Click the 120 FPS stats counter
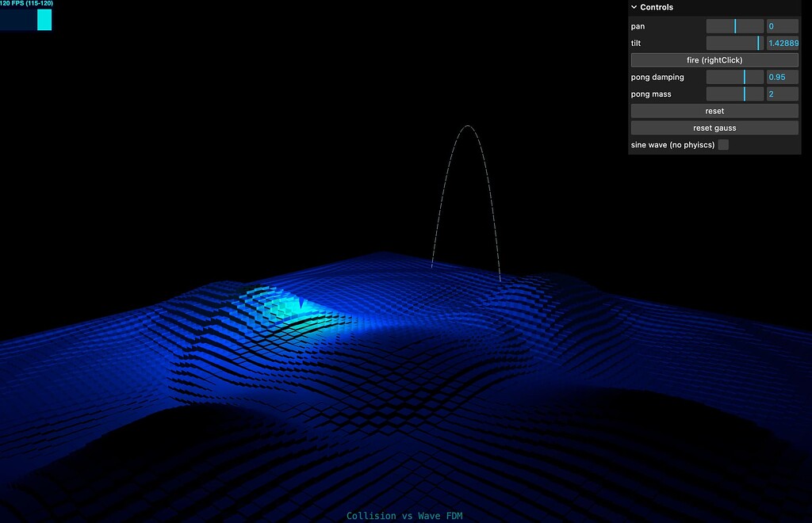This screenshot has width=812, height=523. tap(25, 3)
